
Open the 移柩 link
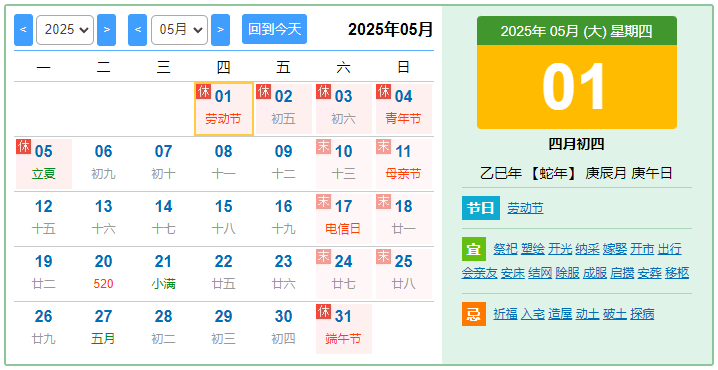(x=677, y=273)
